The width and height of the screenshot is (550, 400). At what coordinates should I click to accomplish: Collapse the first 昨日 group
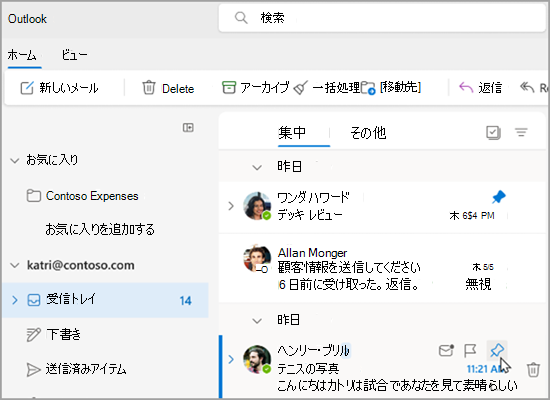(257, 167)
